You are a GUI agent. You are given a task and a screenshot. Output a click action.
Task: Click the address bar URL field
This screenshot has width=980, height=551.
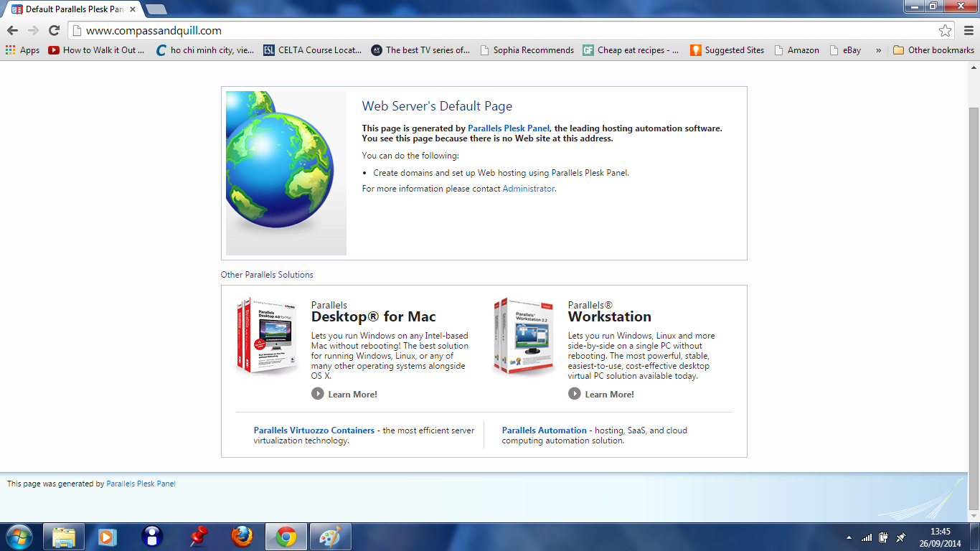[502, 31]
